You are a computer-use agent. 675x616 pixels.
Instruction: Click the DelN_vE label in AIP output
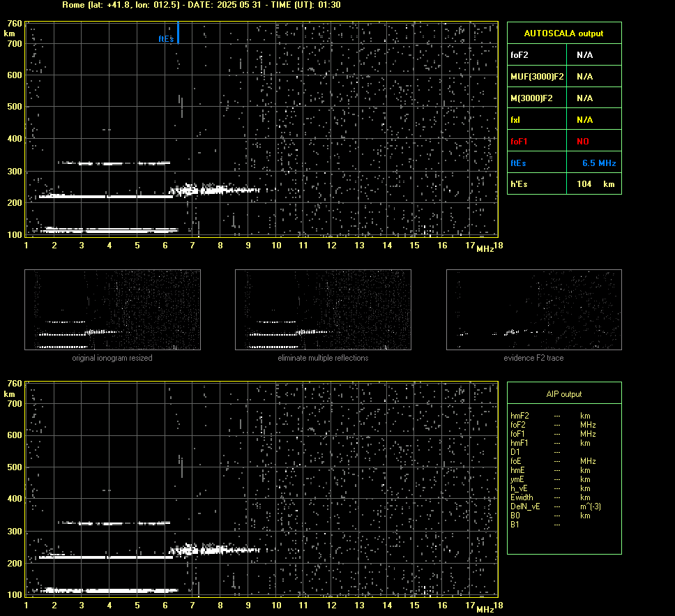525,506
